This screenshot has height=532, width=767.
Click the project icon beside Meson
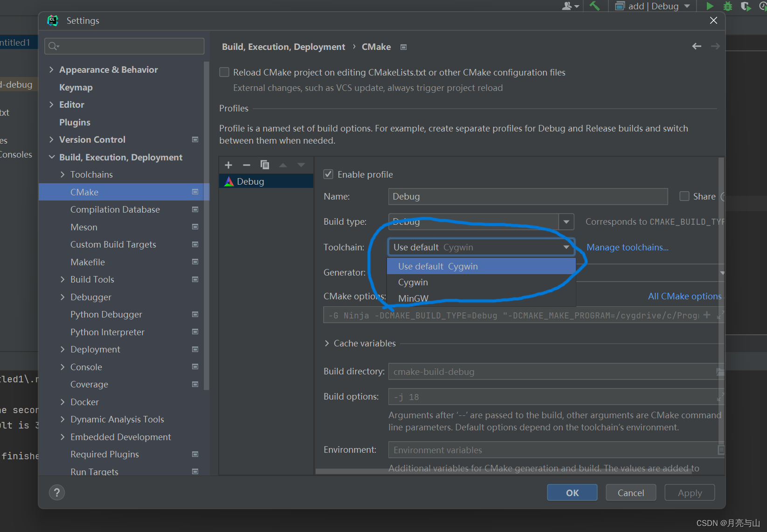195,227
